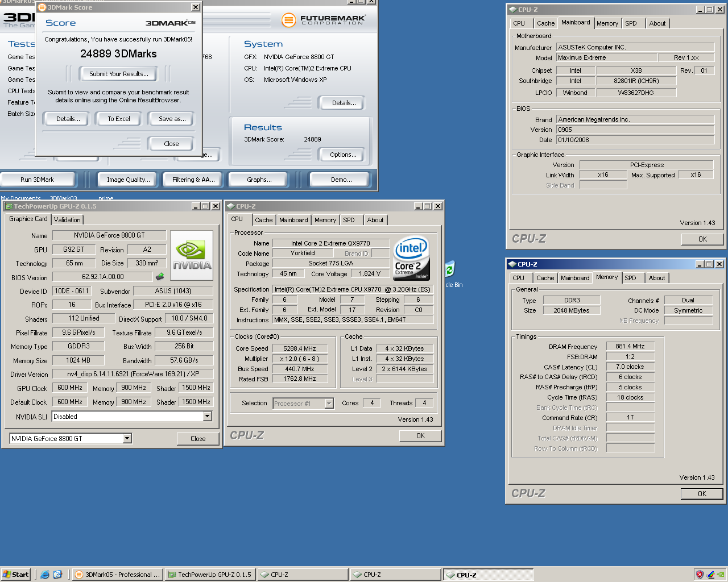
Task: Select CPU tab in the CPU-Z timings window
Action: (x=519, y=278)
